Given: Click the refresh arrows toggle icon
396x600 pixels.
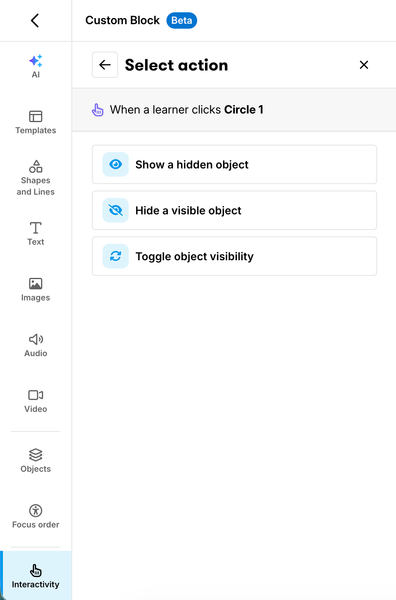Looking at the screenshot, I should click(116, 256).
